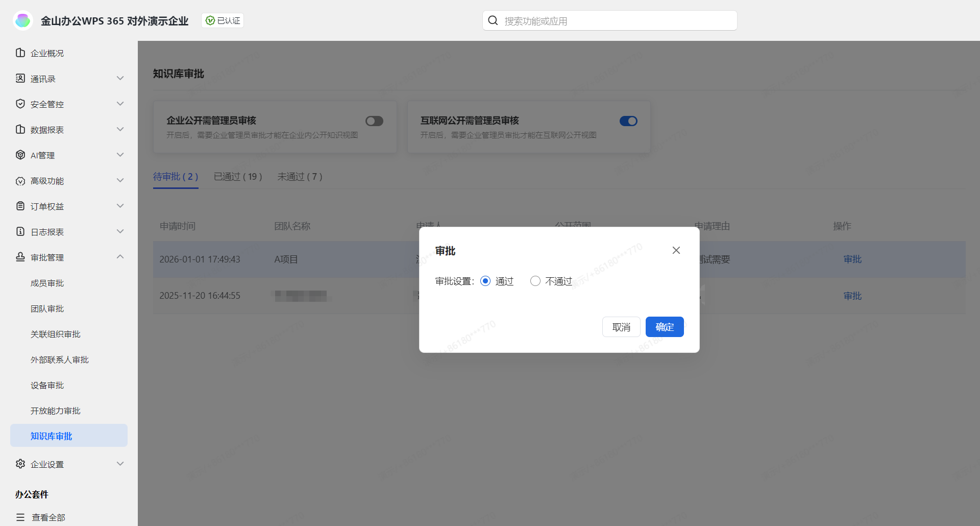The height and width of the screenshot is (526, 980).
Task: Expand the 日志报表 menu chevron
Action: click(x=120, y=231)
